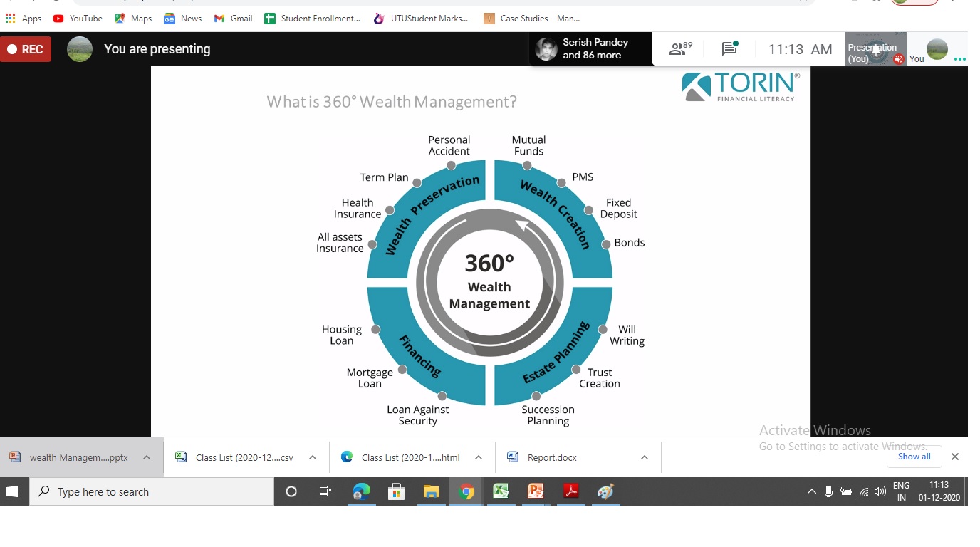Image resolution: width=980 pixels, height=547 pixels.
Task: Close the downloads bar
Action: pyautogui.click(x=955, y=457)
